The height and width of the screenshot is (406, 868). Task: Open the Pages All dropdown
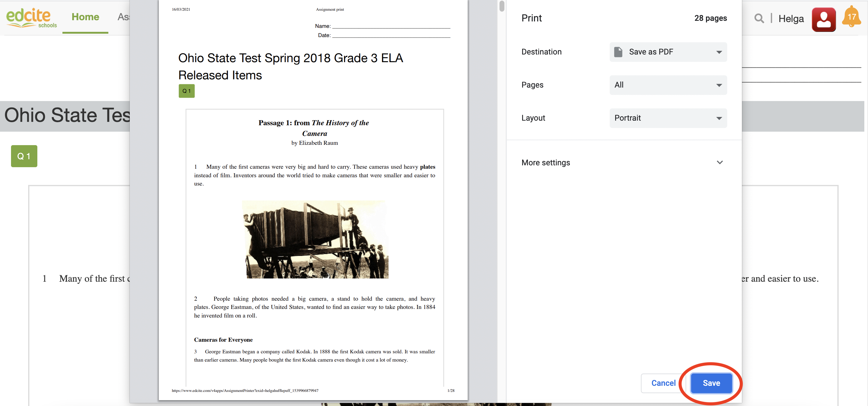coord(668,85)
